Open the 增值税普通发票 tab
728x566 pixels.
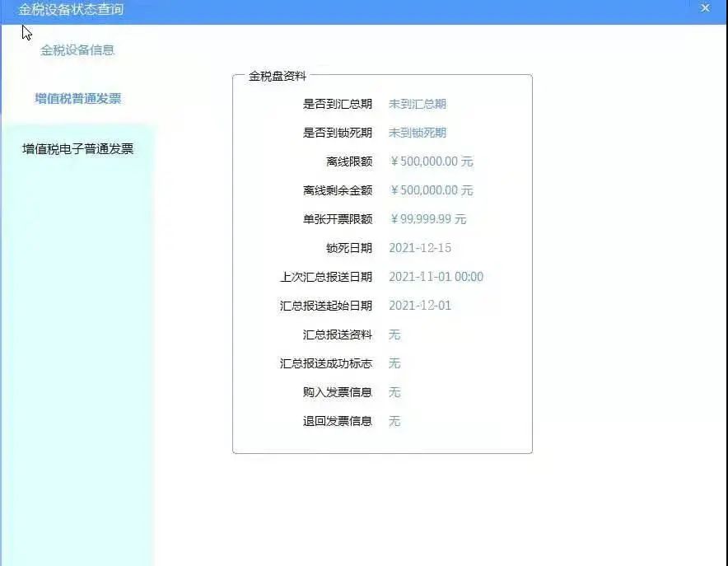click(x=77, y=99)
